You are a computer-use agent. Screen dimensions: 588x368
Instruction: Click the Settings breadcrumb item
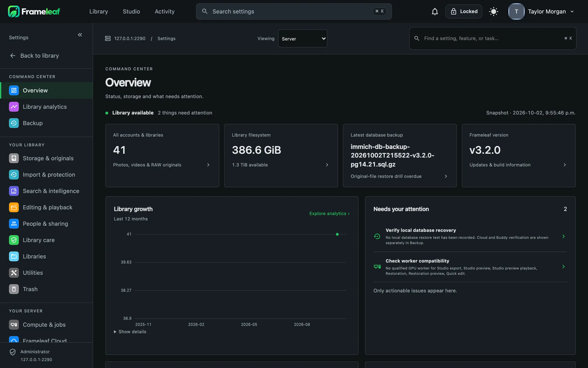click(x=166, y=39)
